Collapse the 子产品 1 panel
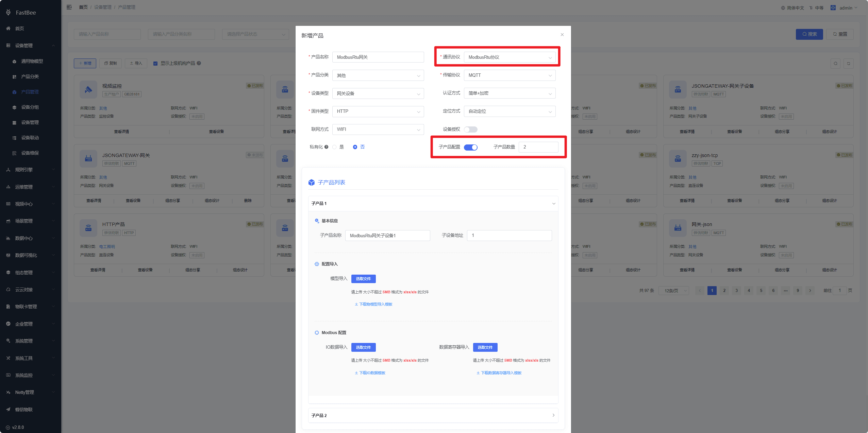Screen dimensions: 868x433 pyautogui.click(x=433, y=204)
